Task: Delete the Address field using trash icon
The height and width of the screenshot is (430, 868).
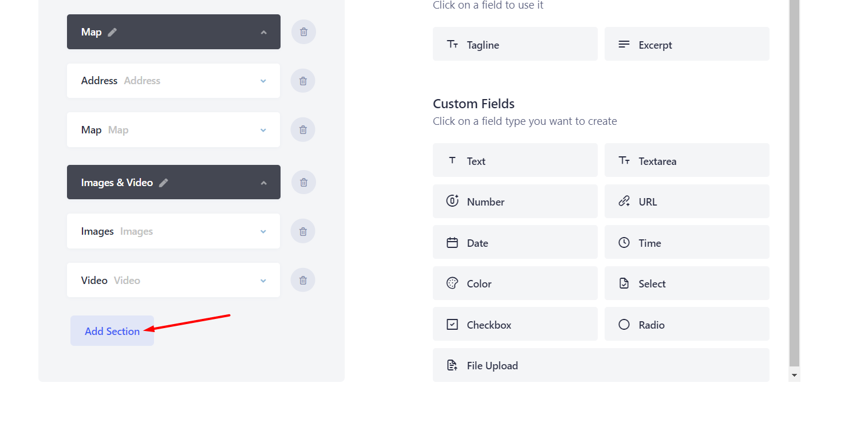Action: (302, 80)
